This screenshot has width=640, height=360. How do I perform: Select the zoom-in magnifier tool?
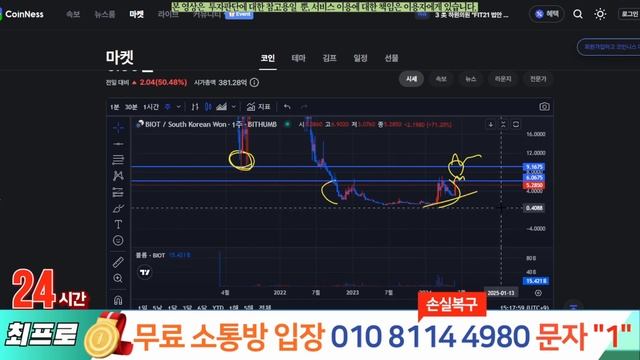click(x=118, y=279)
